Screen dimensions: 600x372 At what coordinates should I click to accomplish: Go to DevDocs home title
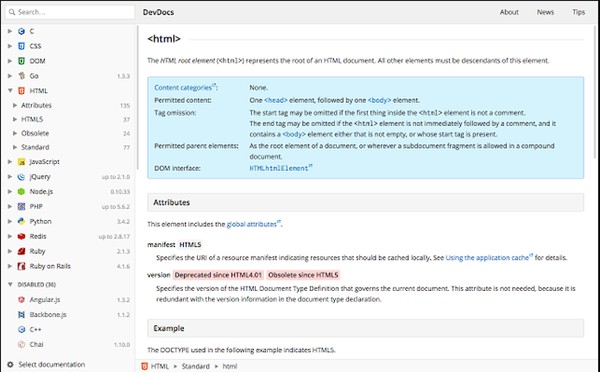[x=158, y=12]
